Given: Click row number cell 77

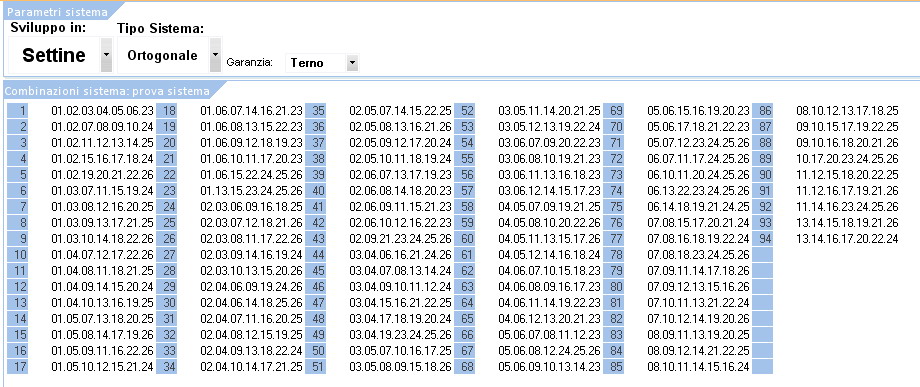Looking at the screenshot, I should pos(614,239).
